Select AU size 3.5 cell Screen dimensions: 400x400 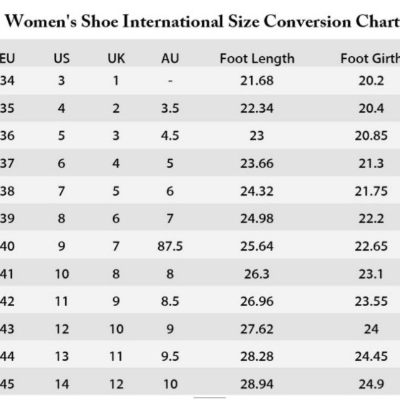click(170, 108)
